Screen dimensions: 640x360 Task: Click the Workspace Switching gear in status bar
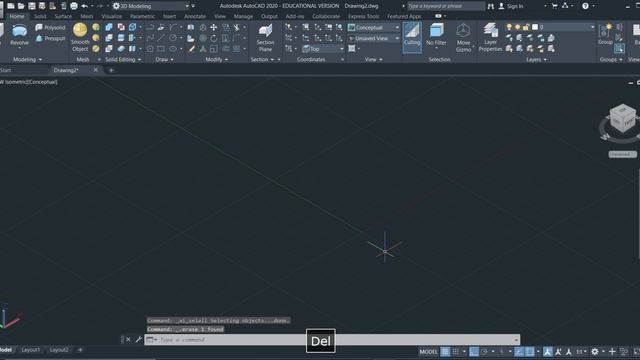[x=595, y=351]
